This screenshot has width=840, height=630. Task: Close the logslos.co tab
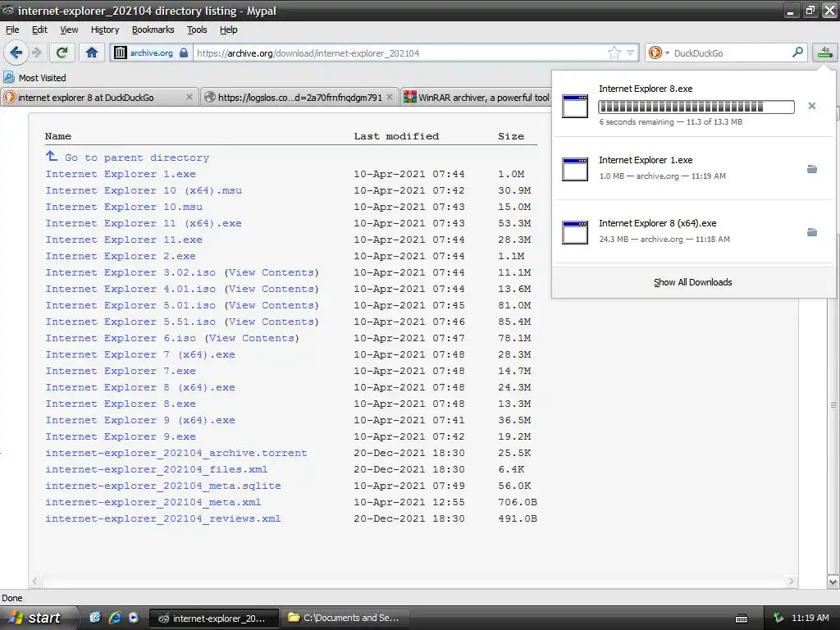(390, 97)
